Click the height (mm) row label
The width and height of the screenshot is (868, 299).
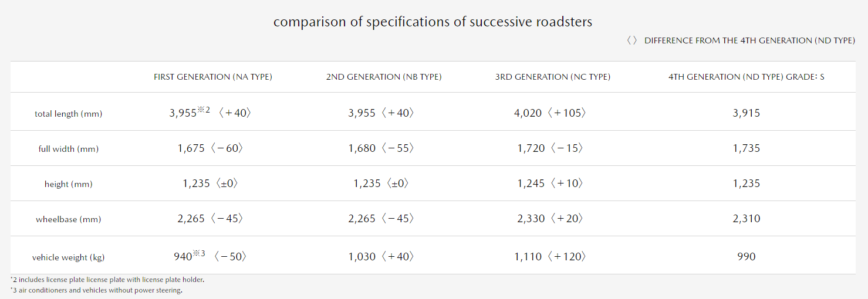click(68, 184)
